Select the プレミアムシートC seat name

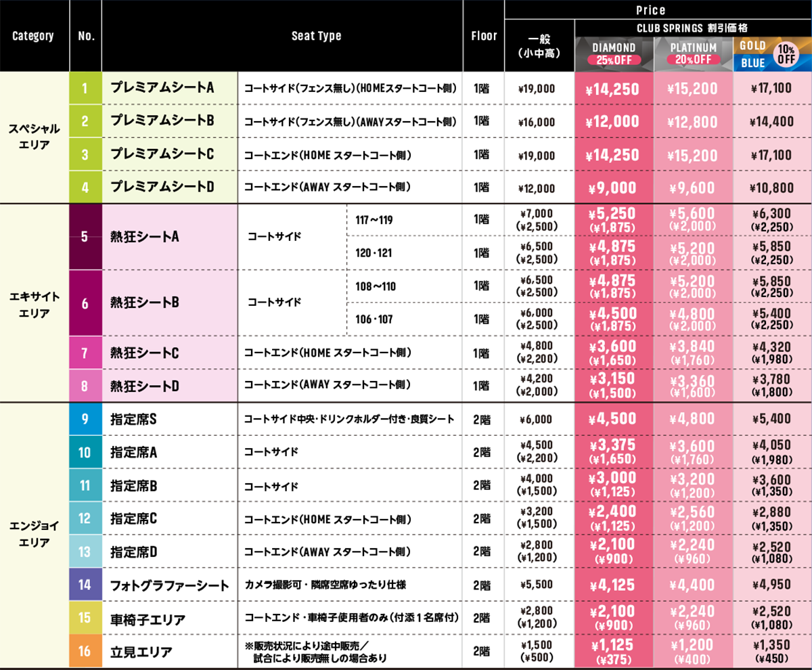tap(162, 154)
